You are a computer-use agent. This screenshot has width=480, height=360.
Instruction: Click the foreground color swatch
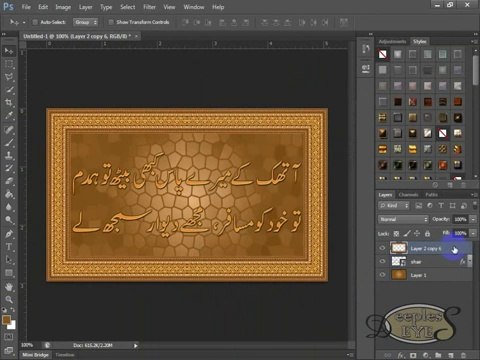click(x=6, y=320)
